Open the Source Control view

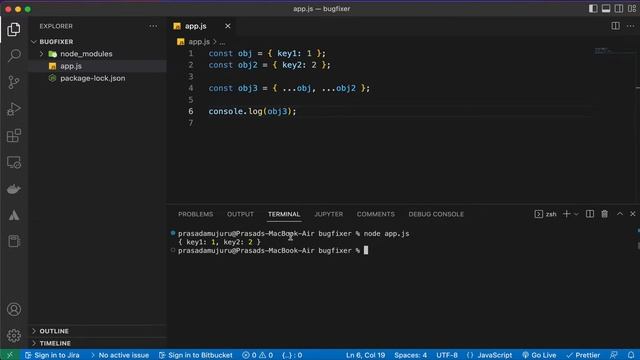tap(14, 82)
